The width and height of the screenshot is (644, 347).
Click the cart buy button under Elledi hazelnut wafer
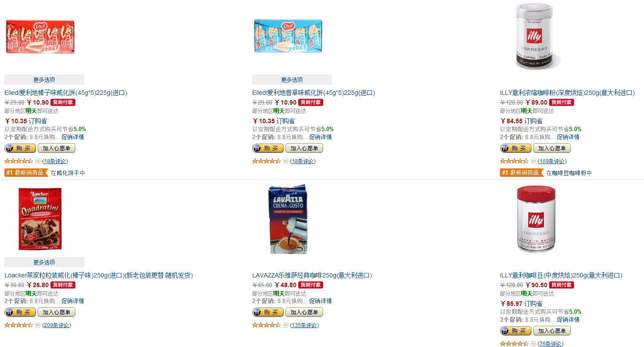(x=20, y=148)
